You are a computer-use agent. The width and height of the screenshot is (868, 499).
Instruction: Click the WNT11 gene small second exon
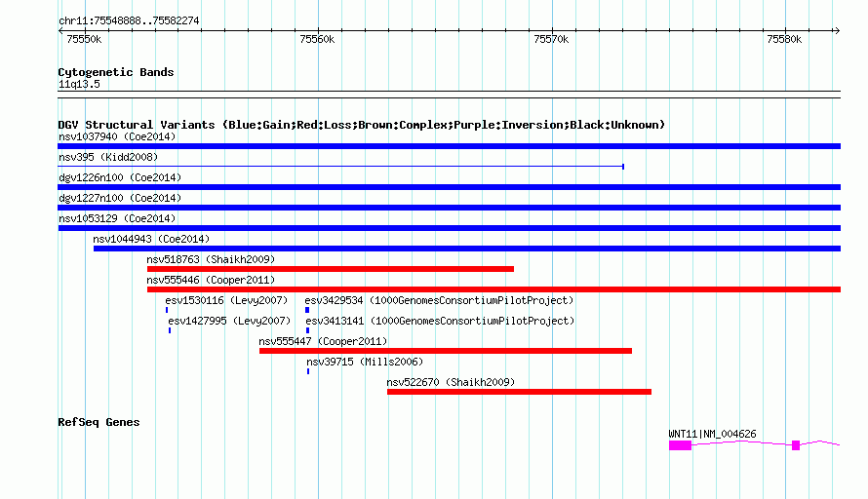click(x=796, y=445)
